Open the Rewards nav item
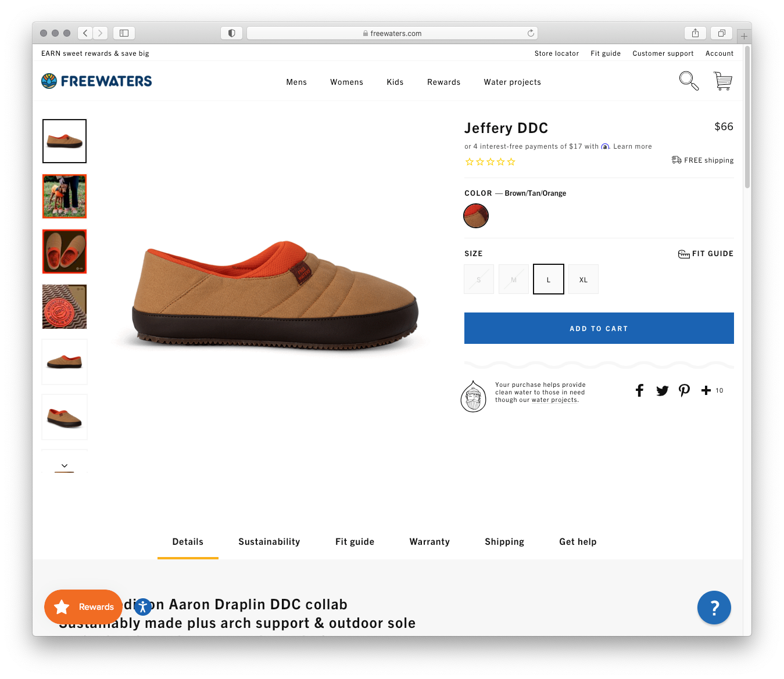This screenshot has width=784, height=679. pos(444,82)
